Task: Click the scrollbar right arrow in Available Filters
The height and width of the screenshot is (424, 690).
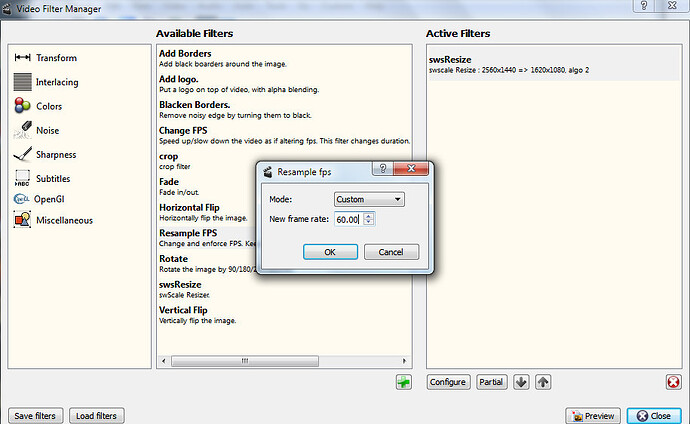Action: click(404, 361)
